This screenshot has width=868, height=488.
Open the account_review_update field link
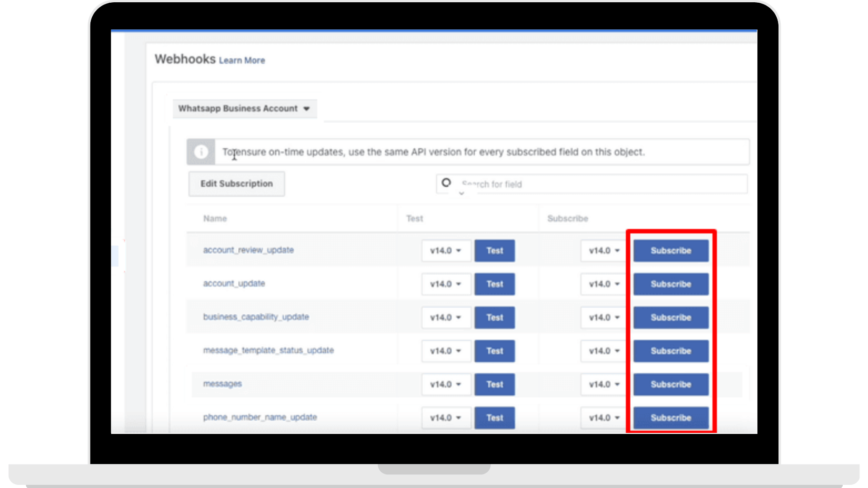coord(248,250)
